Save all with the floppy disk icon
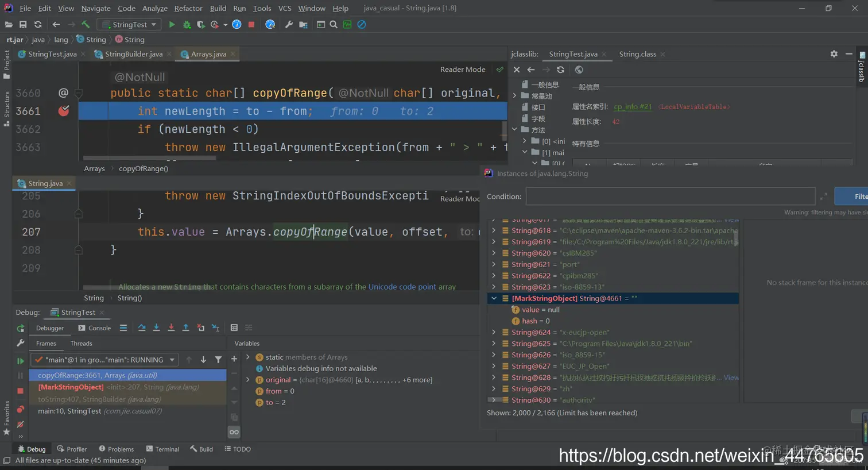The image size is (868, 470). (23, 25)
